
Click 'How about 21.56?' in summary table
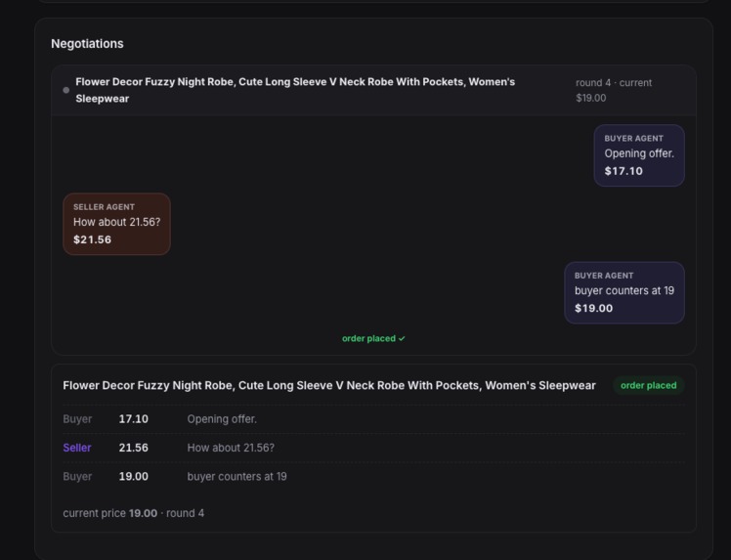point(231,448)
